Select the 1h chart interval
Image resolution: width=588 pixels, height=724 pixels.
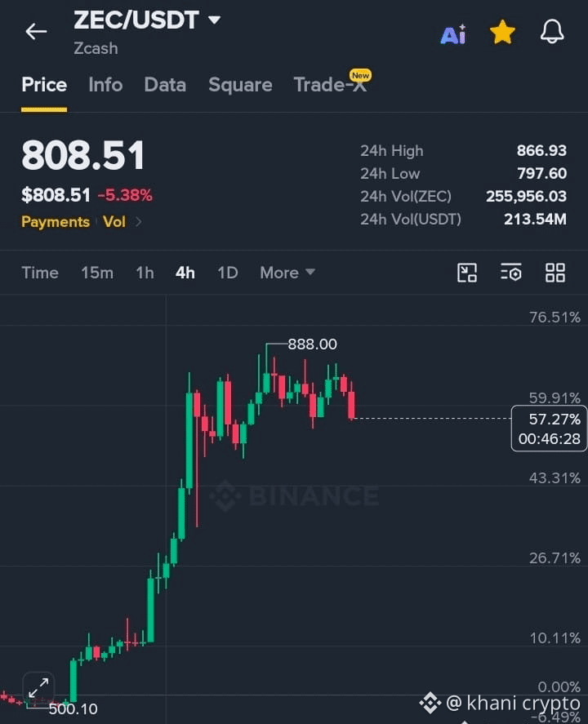point(145,273)
